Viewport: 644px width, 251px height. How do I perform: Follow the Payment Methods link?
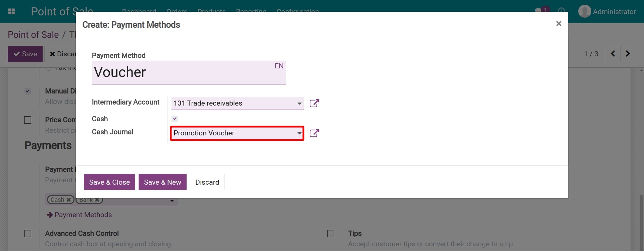click(x=83, y=215)
